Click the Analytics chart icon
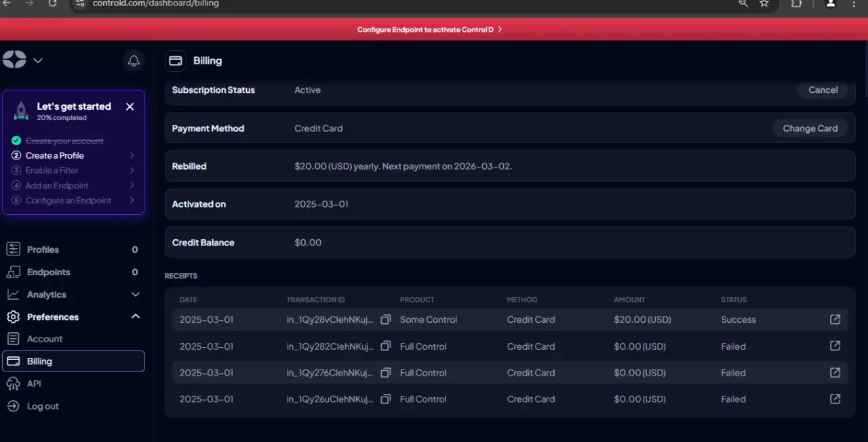Screen dimensions: 868x442 click(x=13, y=294)
